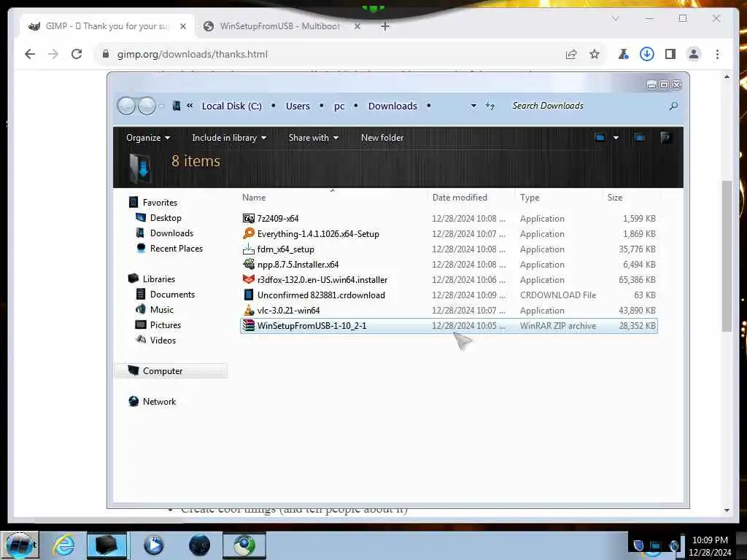The height and width of the screenshot is (560, 747).
Task: Open Include in library dropdown
Action: pyautogui.click(x=229, y=138)
